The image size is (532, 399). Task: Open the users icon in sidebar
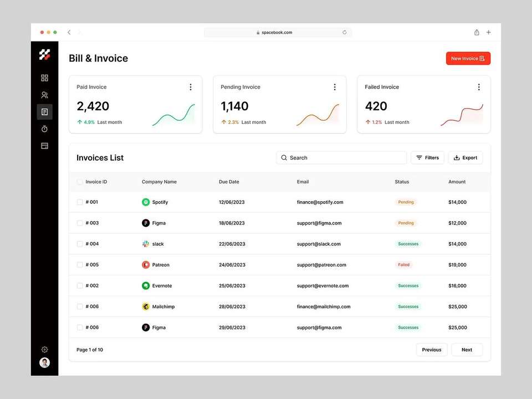(x=44, y=95)
